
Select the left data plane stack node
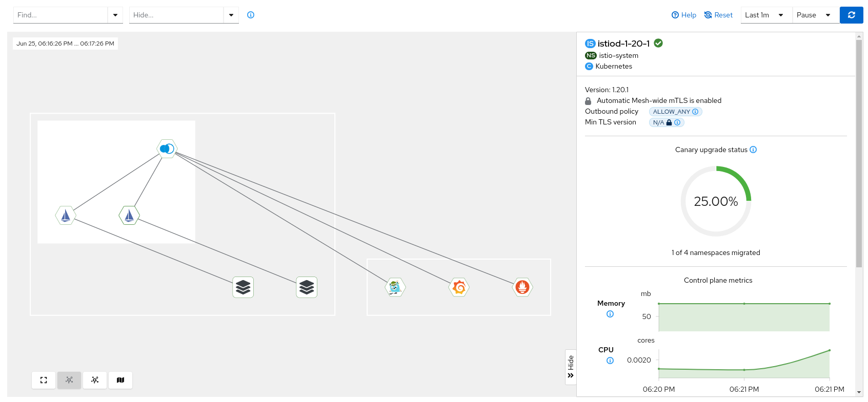[x=243, y=287]
